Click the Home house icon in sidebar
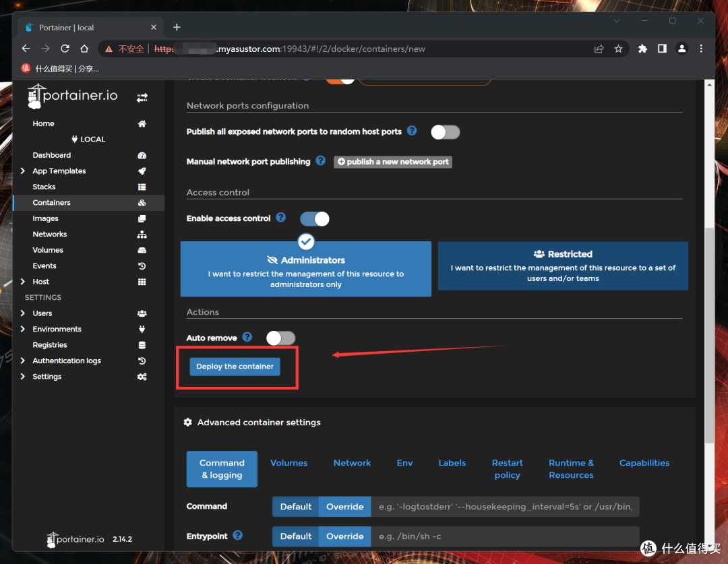728x564 pixels. click(142, 124)
